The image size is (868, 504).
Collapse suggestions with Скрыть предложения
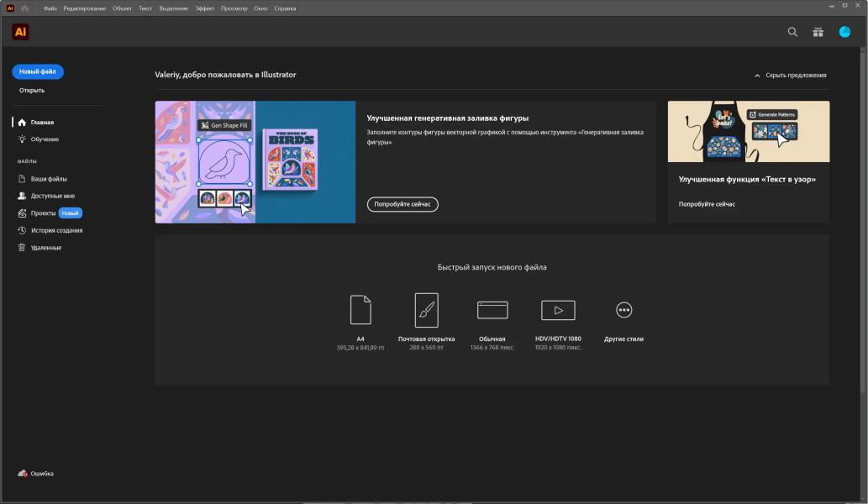click(x=790, y=75)
